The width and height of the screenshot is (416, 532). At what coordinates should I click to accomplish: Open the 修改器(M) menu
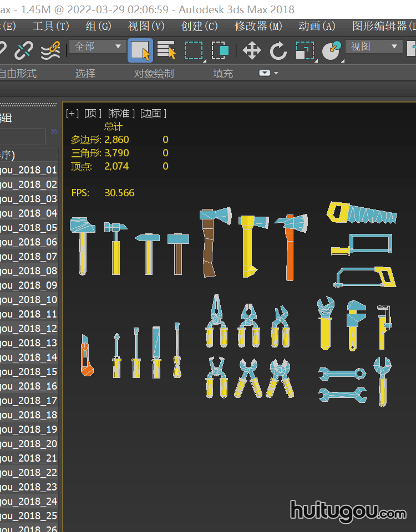point(258,26)
